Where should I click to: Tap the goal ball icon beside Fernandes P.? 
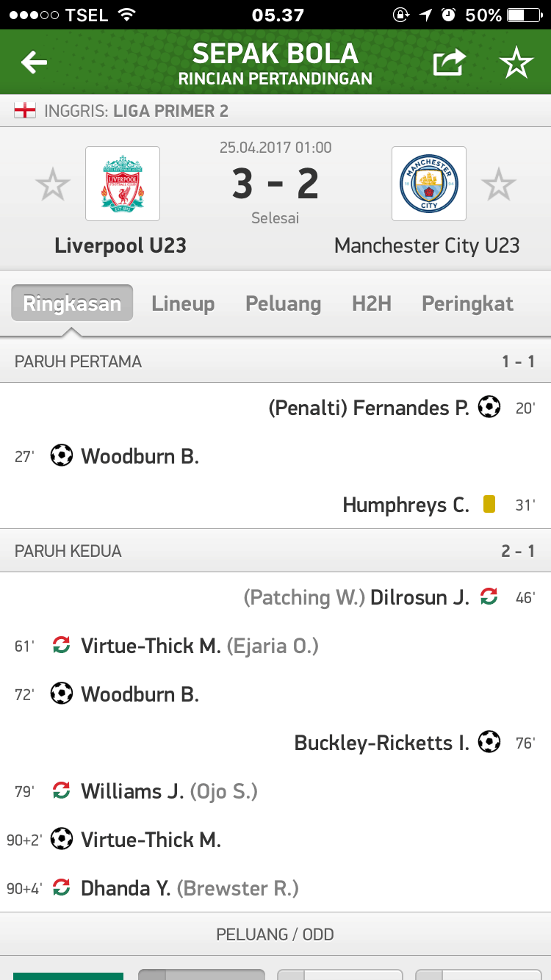[x=489, y=407]
